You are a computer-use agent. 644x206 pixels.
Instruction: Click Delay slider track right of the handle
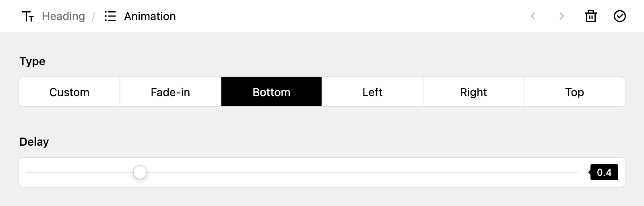click(x=362, y=172)
